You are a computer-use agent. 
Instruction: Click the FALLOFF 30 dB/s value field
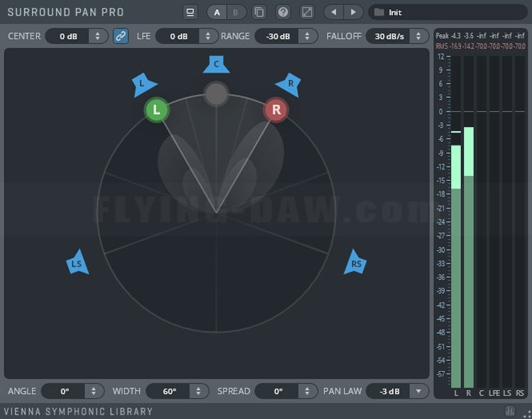(389, 36)
